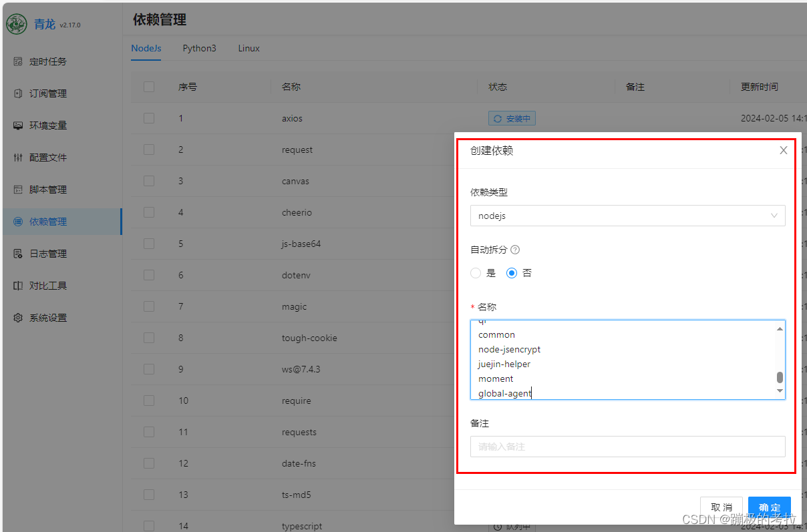Open 定时任务 in the sidebar
This screenshot has width=807, height=532.
pos(61,61)
